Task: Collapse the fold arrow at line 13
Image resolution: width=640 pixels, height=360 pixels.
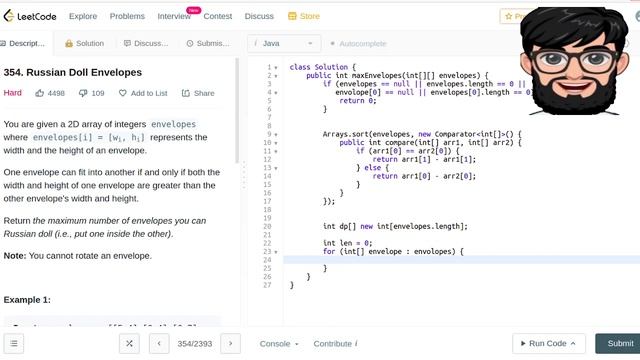Action: pos(276,168)
